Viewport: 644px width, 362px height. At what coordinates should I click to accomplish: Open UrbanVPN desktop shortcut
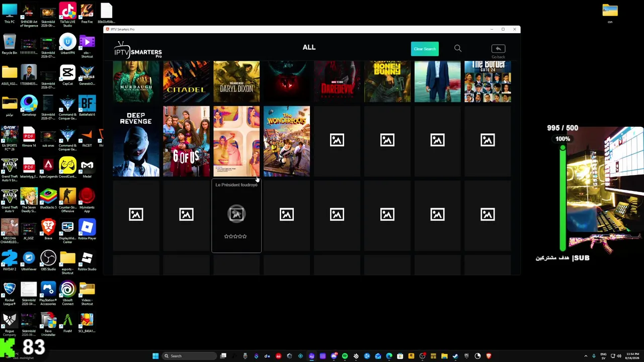tap(67, 44)
